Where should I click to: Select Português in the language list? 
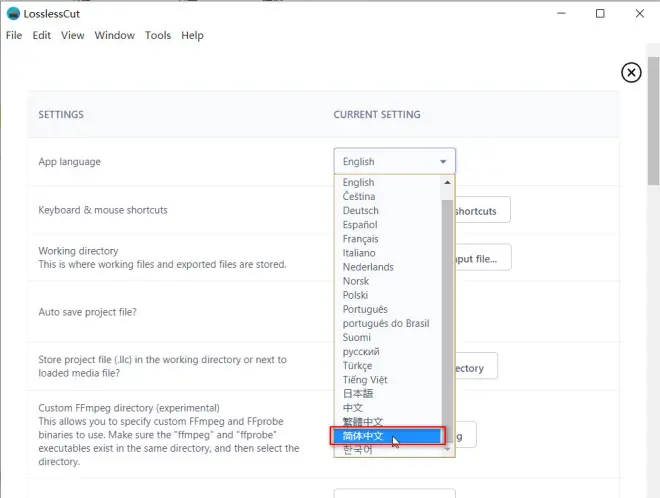click(x=388, y=309)
